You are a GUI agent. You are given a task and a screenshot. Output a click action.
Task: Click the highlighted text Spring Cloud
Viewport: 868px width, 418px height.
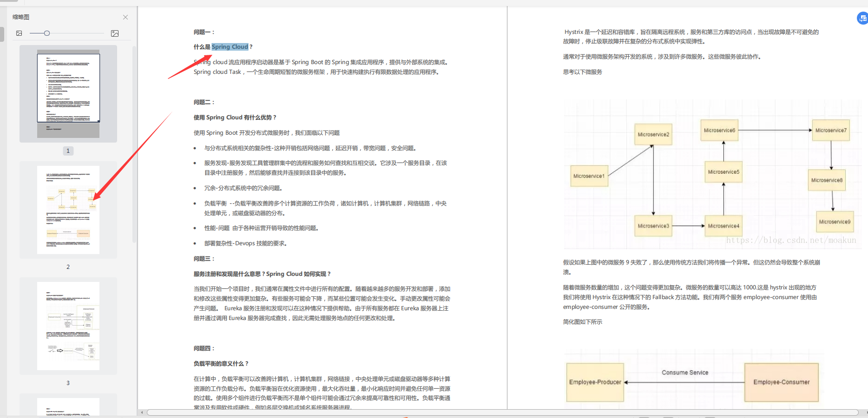pyautogui.click(x=230, y=47)
